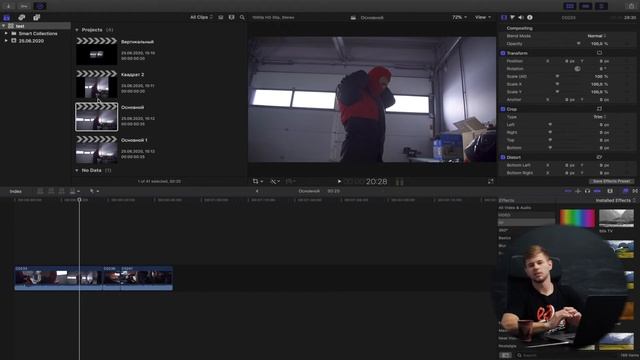The image size is (640, 360).
Task: Open the Color inspector triangle icon
Action: tap(512, 18)
